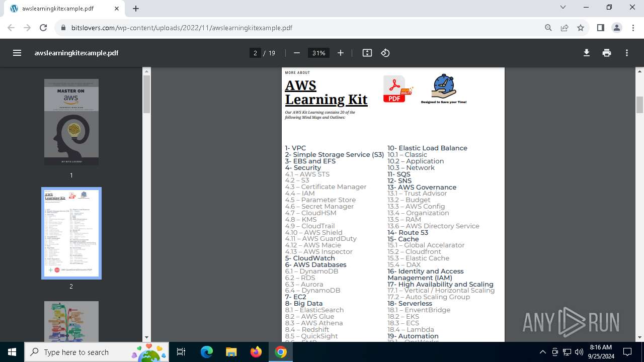644x362 pixels.
Task: Rotate the document counterclockwise
Action: pos(385,53)
